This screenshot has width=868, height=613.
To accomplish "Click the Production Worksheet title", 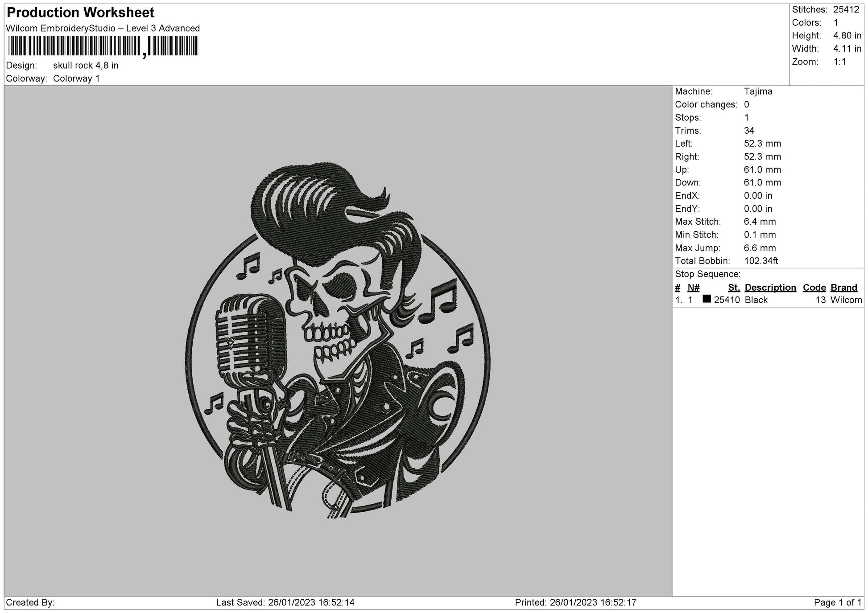I will pos(81,12).
